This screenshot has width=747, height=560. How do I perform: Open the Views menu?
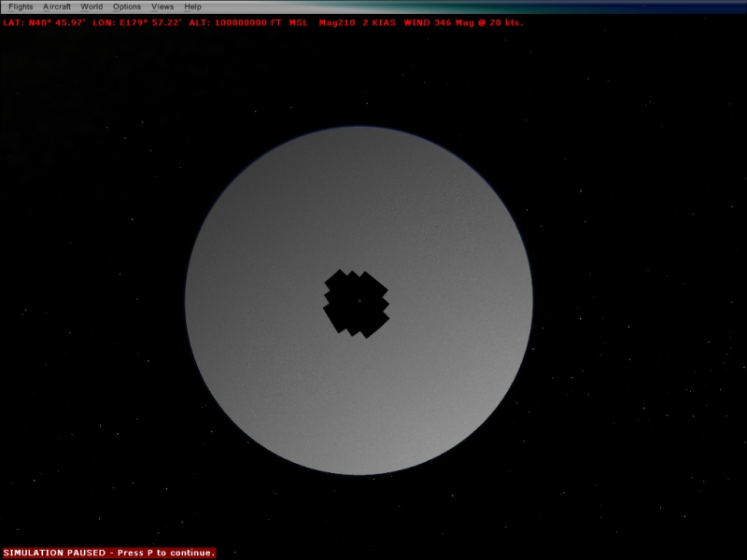click(162, 7)
